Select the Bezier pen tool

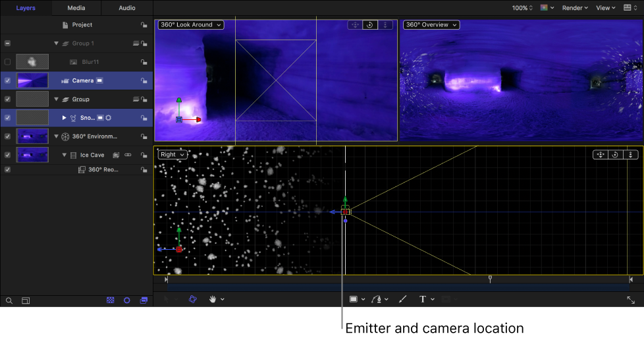pyautogui.click(x=376, y=299)
